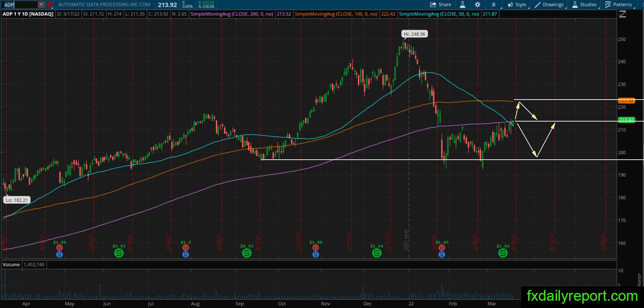This screenshot has width=644, height=308.
Task: Open the Patterns menu
Action: [619, 4]
